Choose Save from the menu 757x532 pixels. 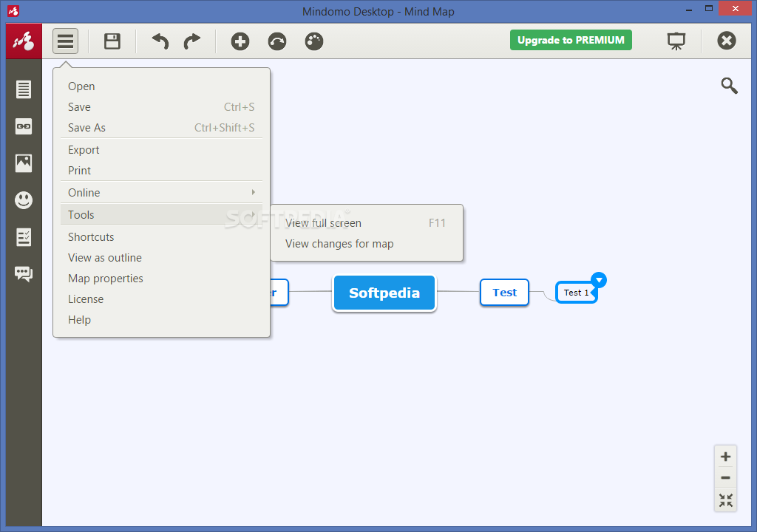(x=161, y=107)
